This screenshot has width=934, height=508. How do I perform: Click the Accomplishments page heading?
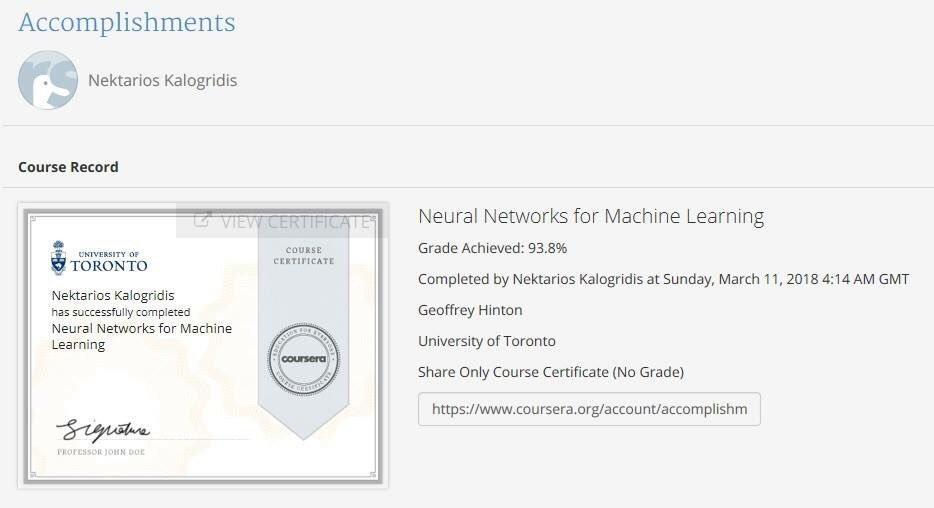127,23
